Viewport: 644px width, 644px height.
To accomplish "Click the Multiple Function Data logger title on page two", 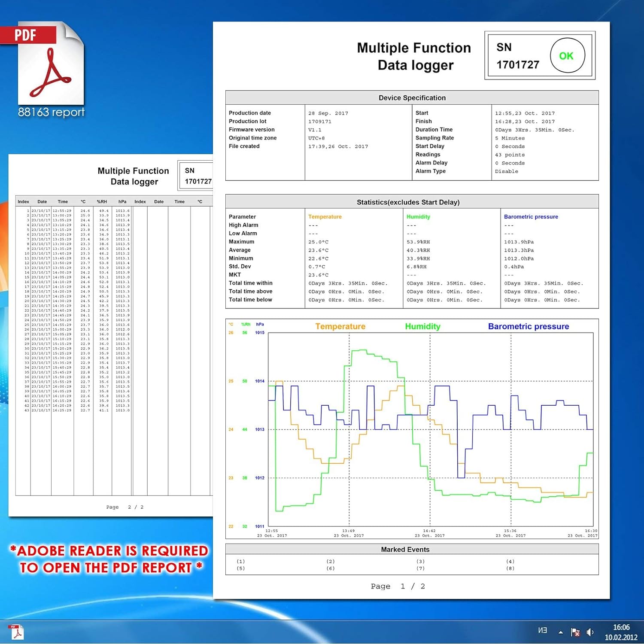I will [134, 176].
